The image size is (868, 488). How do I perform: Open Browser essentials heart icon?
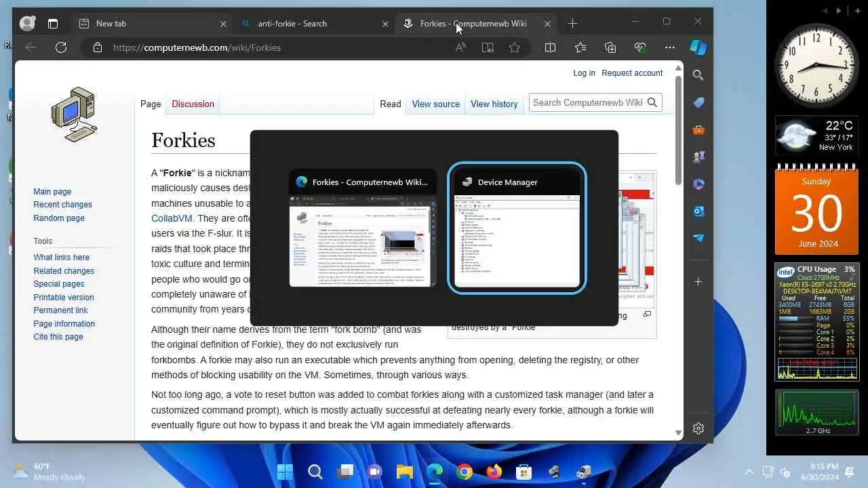point(640,47)
